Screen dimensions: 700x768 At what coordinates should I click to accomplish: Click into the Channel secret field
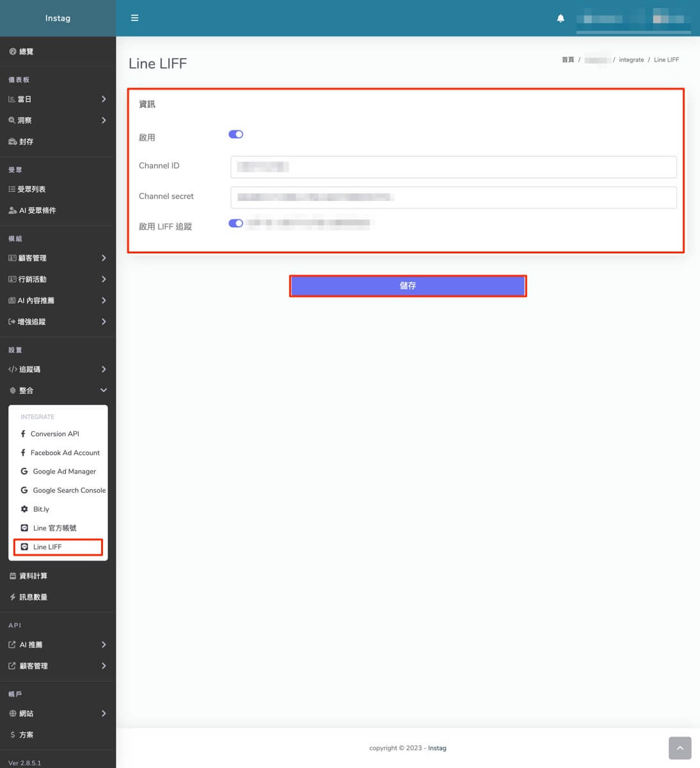(x=453, y=197)
